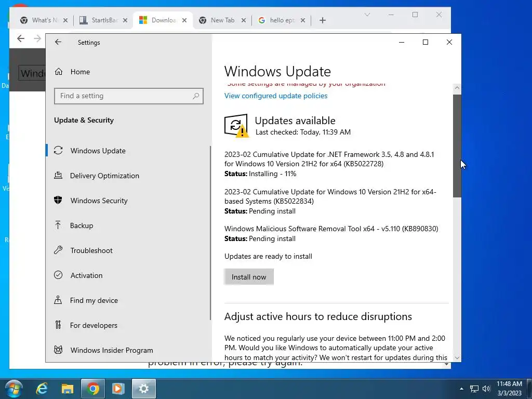Viewport: 532px width, 399px height.
Task: Open File Explorer from taskbar
Action: pyautogui.click(x=67, y=389)
